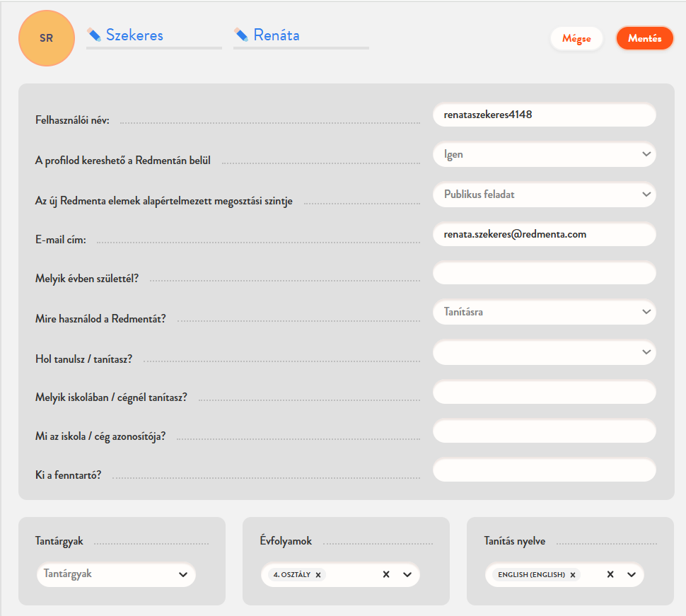
Task: Expand the Évfolyamok dropdown arrow
Action: point(407,574)
